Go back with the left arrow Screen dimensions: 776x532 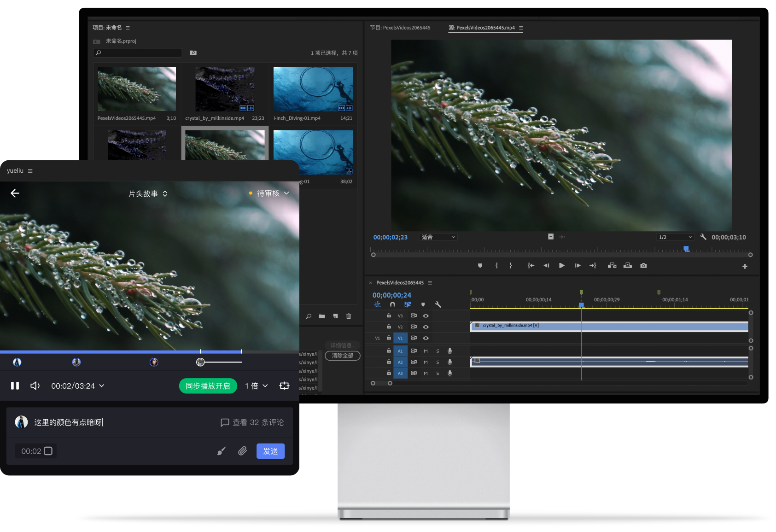15,193
